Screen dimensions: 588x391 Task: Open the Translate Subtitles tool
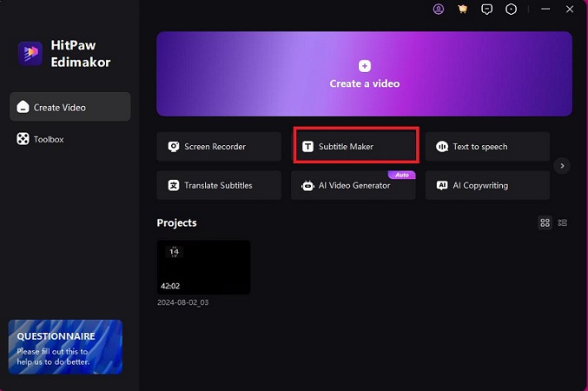[x=219, y=185]
